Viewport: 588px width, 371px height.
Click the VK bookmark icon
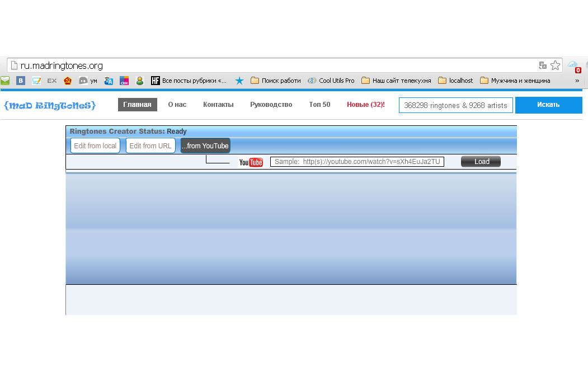(21, 81)
